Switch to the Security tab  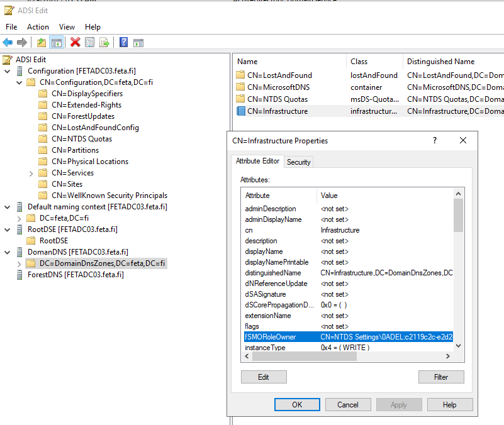[x=298, y=162]
